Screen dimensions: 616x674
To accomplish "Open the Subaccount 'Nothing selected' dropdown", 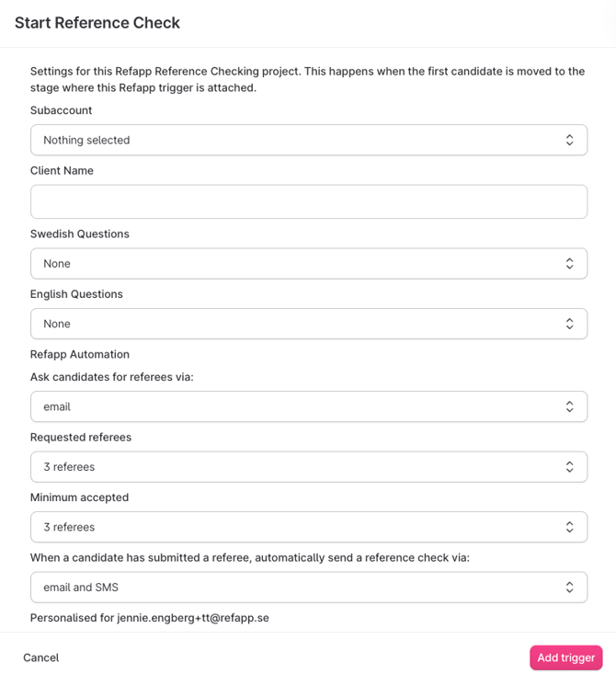I will pyautogui.click(x=294, y=140).
